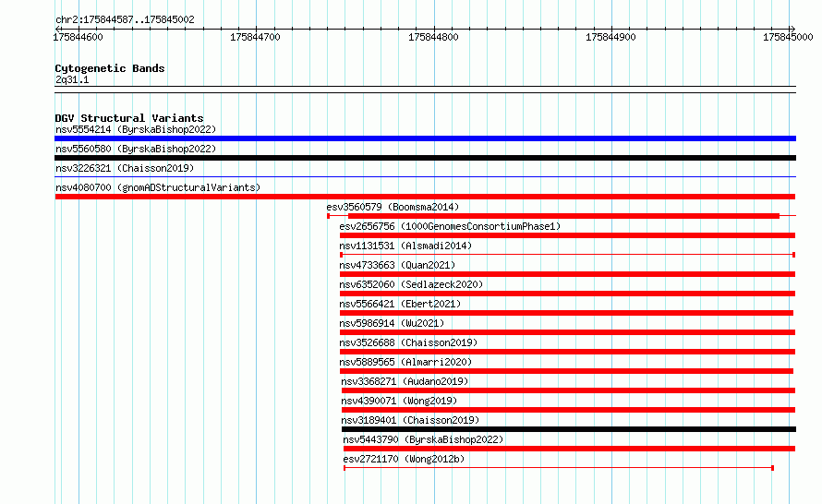Image resolution: width=822 pixels, height=504 pixels.
Task: Open variant nsv4080700 (gnomADStructuralVariants) label
Action: 158,187
